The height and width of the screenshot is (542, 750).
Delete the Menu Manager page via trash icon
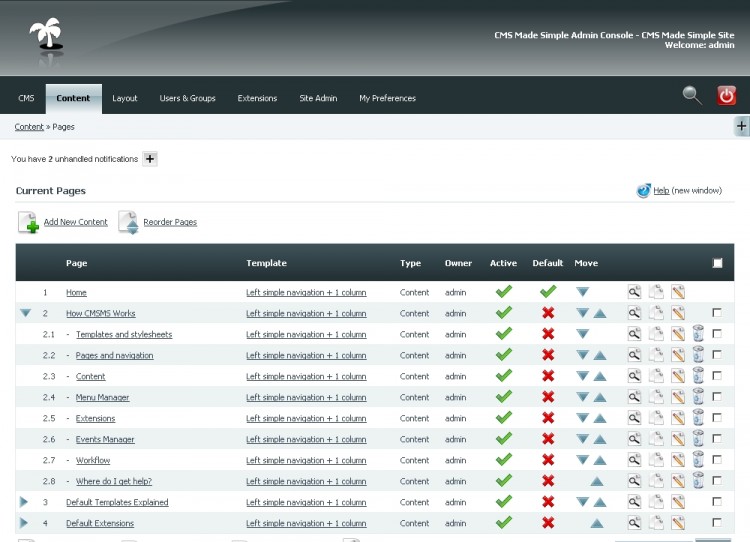tap(698, 397)
